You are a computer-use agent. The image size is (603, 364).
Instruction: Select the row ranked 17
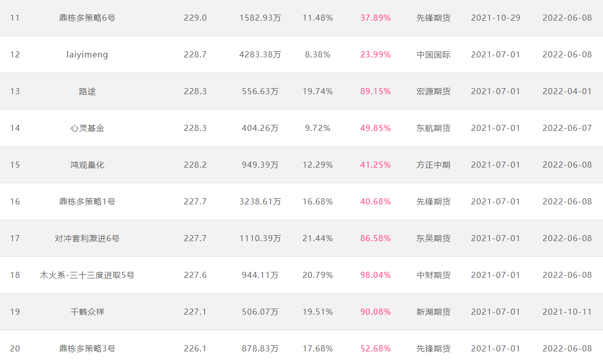click(301, 238)
